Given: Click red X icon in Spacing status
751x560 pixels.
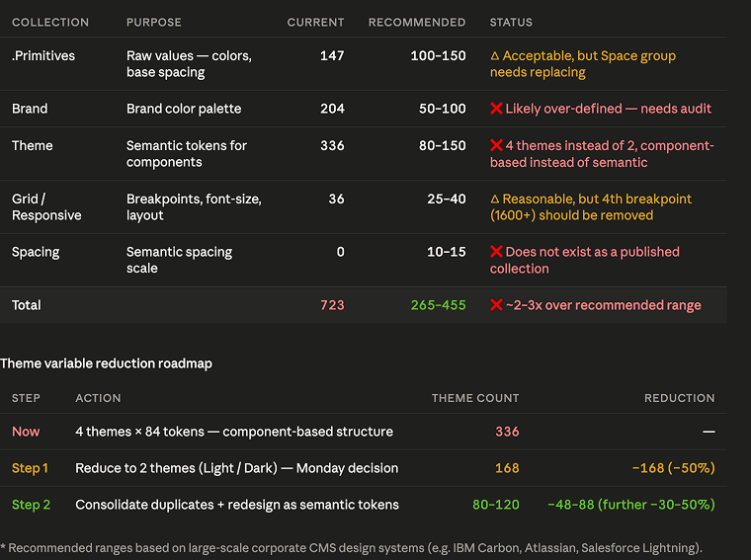Looking at the screenshot, I should pos(496,252).
